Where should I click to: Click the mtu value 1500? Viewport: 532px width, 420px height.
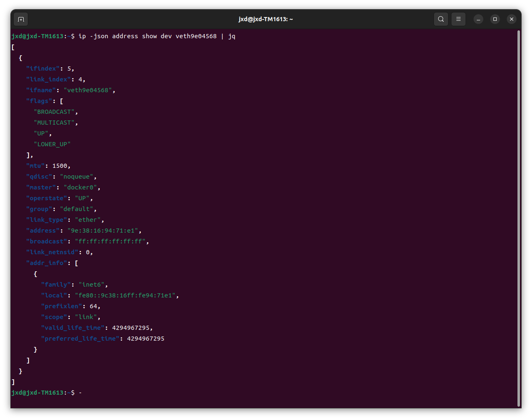pos(60,166)
